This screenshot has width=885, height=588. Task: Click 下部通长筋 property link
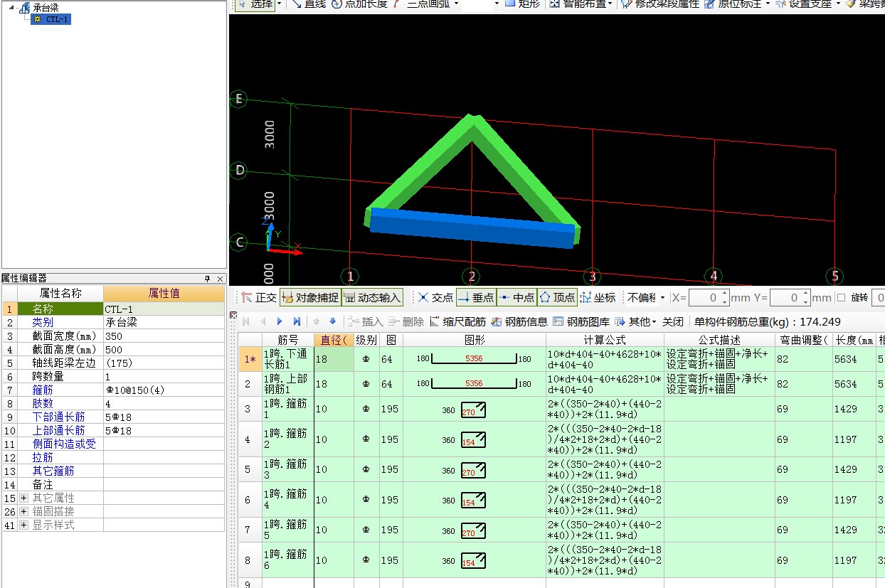[x=59, y=417]
